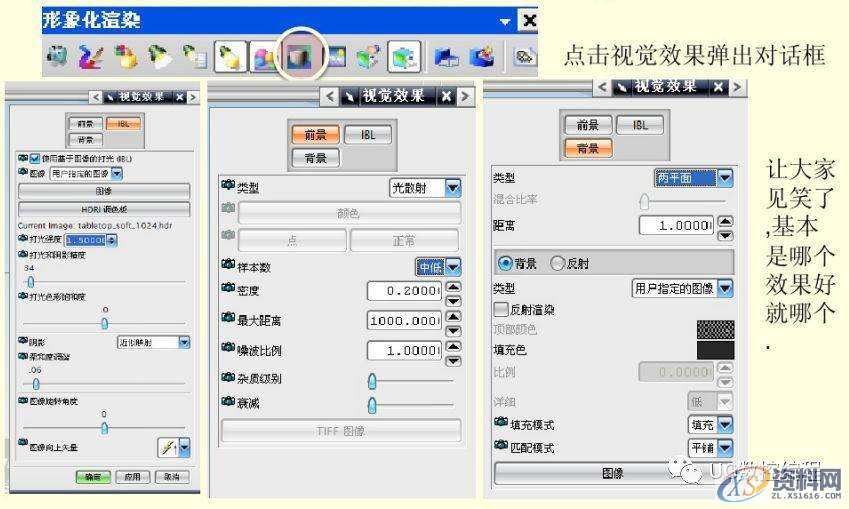849x509 pixels.
Task: Click the high quality image camera icon
Action: pos(57,56)
